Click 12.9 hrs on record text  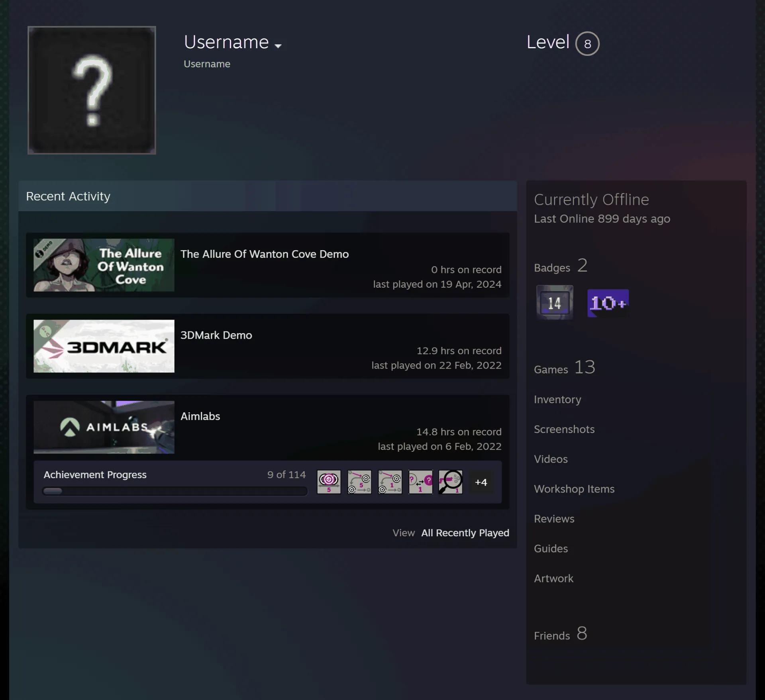[459, 351]
